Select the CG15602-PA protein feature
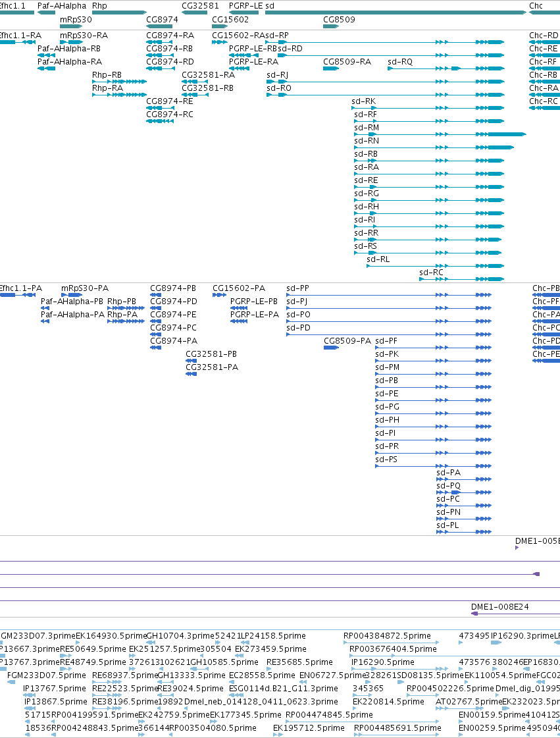 click(x=220, y=295)
